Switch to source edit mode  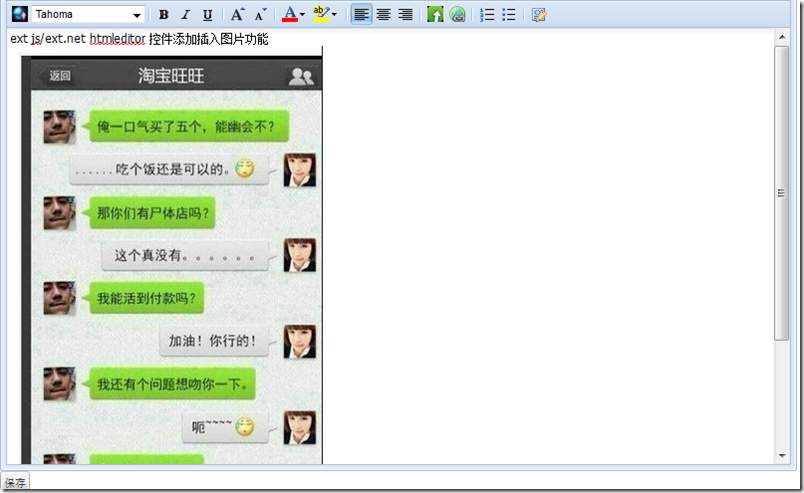(539, 14)
